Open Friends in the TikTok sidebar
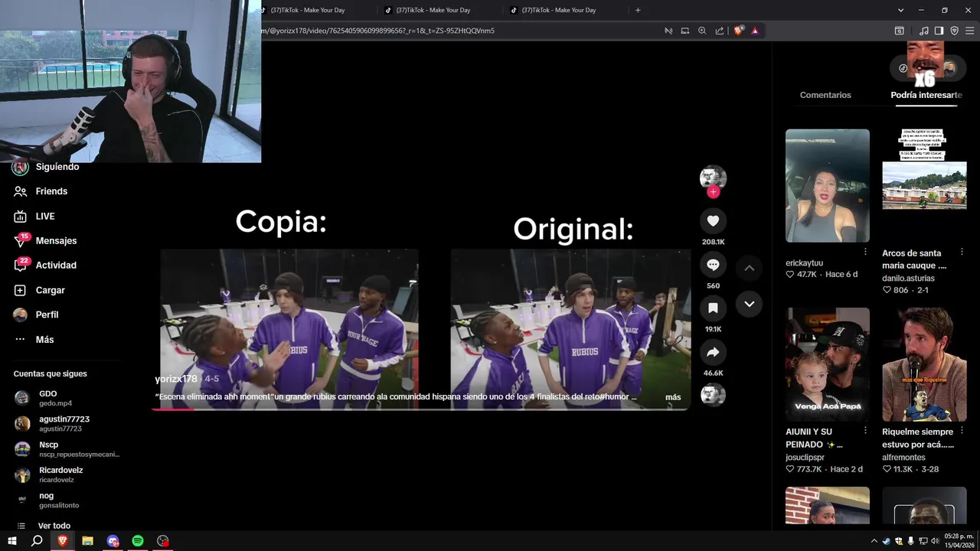Screen dimensions: 980x551 point(41,191)
